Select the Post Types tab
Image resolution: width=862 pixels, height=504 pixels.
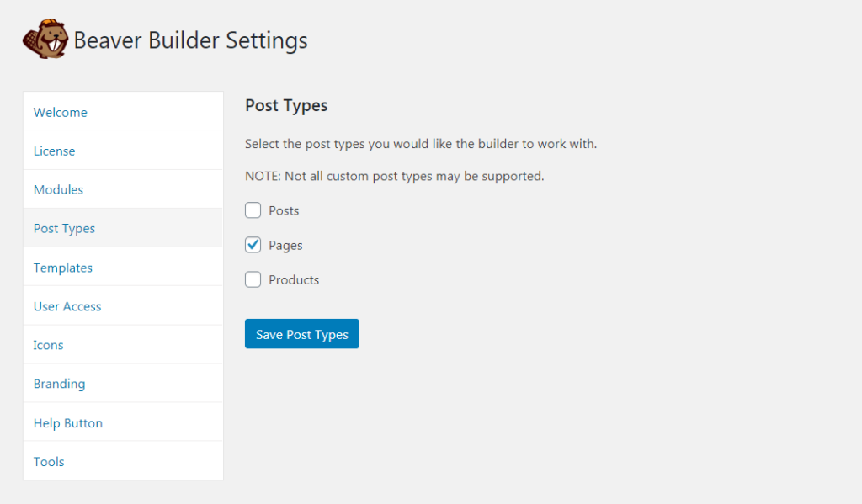[64, 228]
